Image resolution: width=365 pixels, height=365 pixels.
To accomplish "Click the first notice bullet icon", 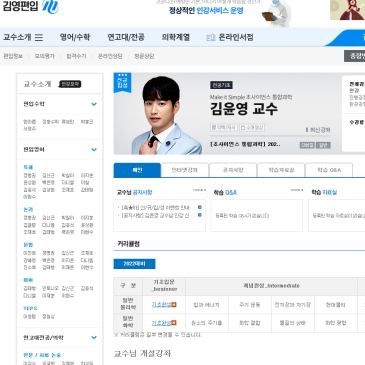I will coord(200,207).
